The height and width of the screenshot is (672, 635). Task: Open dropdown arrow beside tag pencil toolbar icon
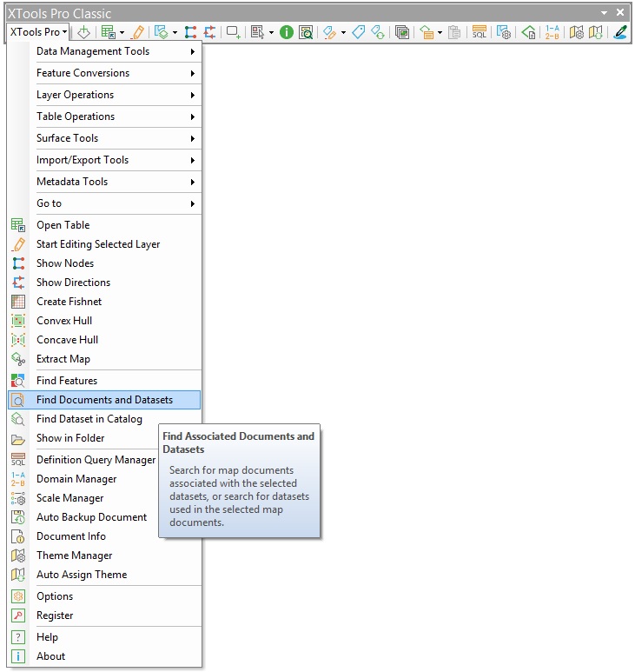click(x=343, y=32)
